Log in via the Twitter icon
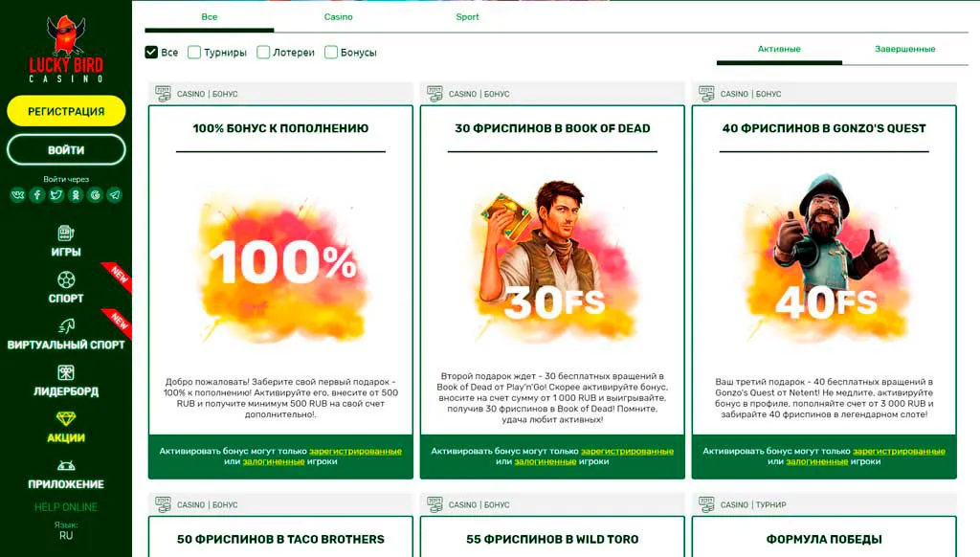Screen dimensions: 980x557 (56, 195)
